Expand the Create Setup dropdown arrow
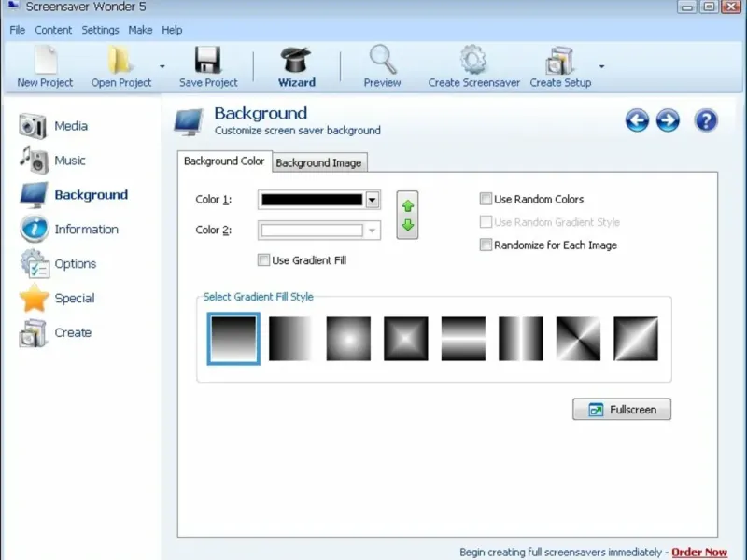 601,66
